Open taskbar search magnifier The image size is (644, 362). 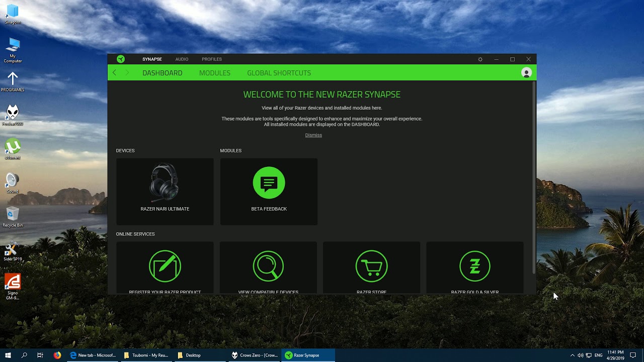[x=24, y=355]
